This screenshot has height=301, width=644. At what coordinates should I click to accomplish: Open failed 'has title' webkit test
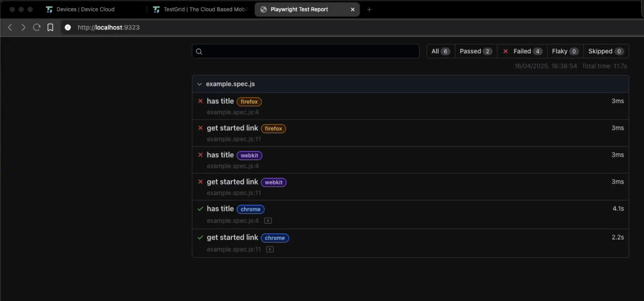tap(220, 155)
